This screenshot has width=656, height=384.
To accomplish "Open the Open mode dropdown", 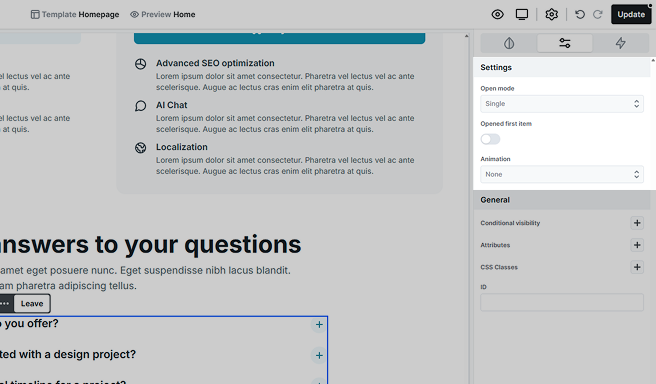I will click(561, 104).
